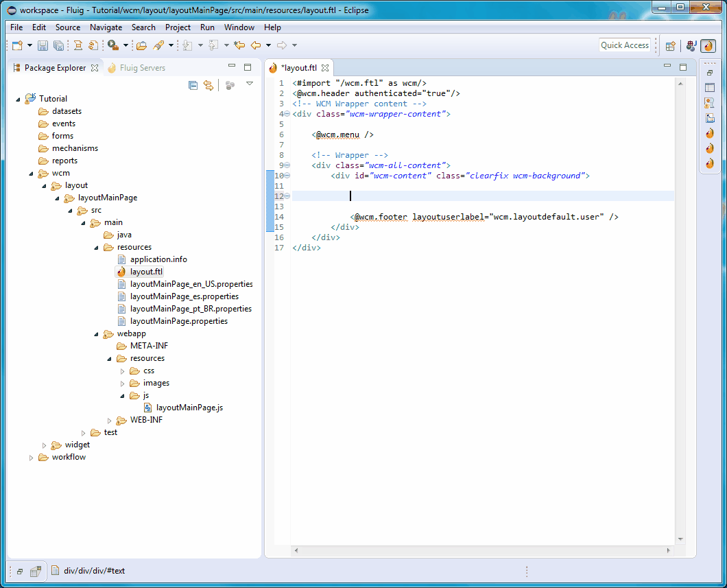The width and height of the screenshot is (727, 588).
Task: Click Last Edit Location toolbar icon
Action: pos(239,45)
